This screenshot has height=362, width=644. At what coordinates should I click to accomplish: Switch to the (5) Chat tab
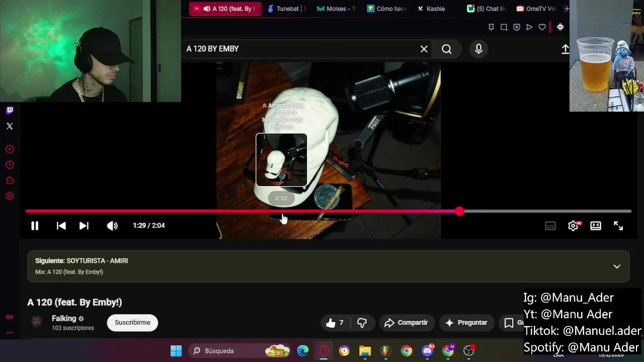click(x=486, y=9)
